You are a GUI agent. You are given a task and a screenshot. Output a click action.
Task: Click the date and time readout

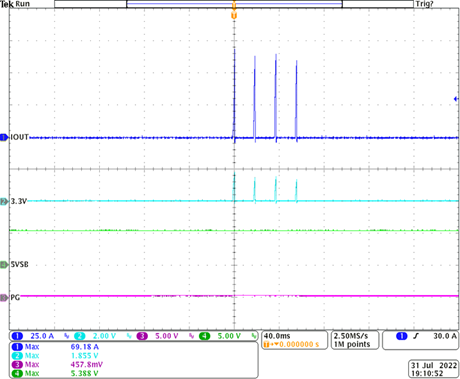pyautogui.click(x=434, y=369)
